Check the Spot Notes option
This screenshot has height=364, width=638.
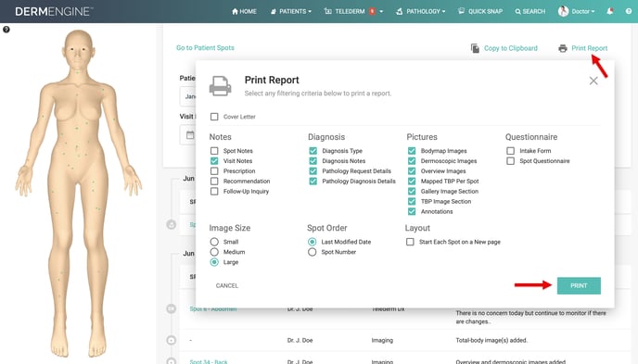[x=214, y=151]
